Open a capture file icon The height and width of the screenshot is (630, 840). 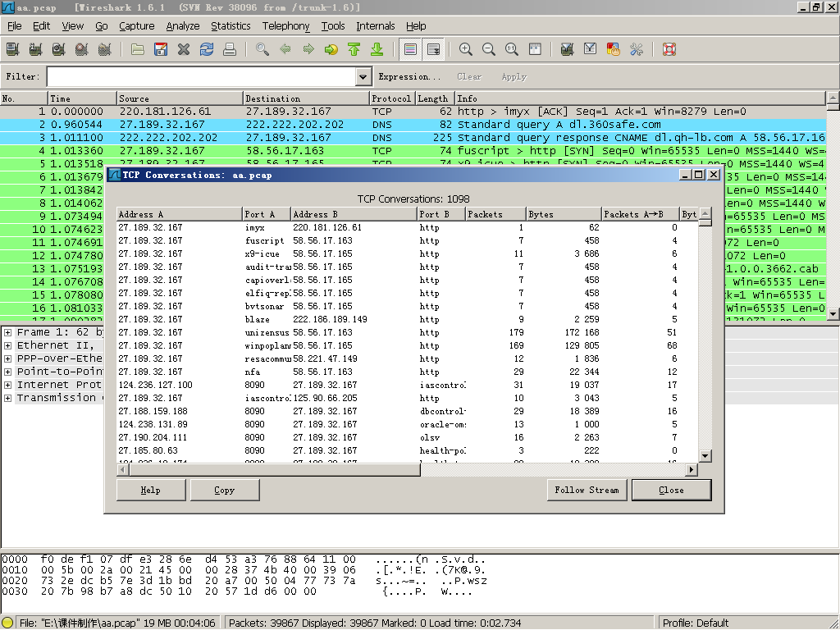[x=138, y=50]
